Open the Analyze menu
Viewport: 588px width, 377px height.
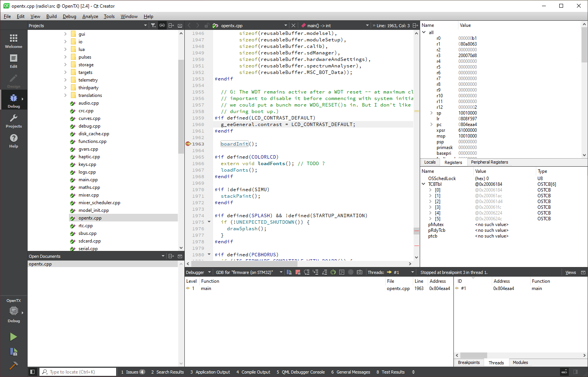click(x=90, y=16)
